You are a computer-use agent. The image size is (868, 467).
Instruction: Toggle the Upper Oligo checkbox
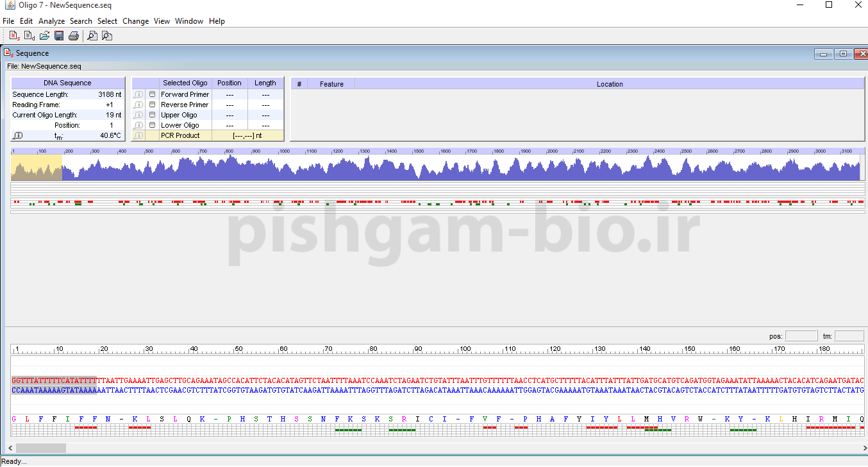tap(153, 115)
